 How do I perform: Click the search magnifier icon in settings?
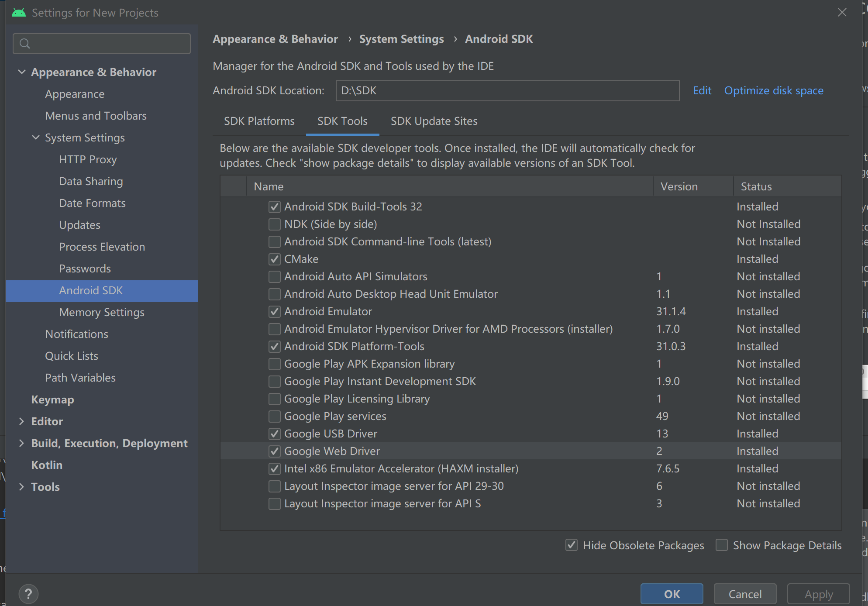point(25,44)
